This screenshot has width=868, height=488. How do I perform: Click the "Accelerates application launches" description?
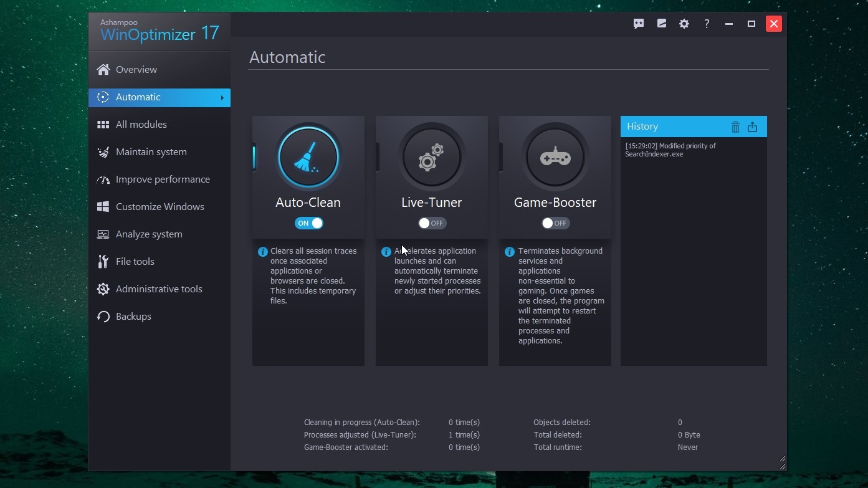437,271
